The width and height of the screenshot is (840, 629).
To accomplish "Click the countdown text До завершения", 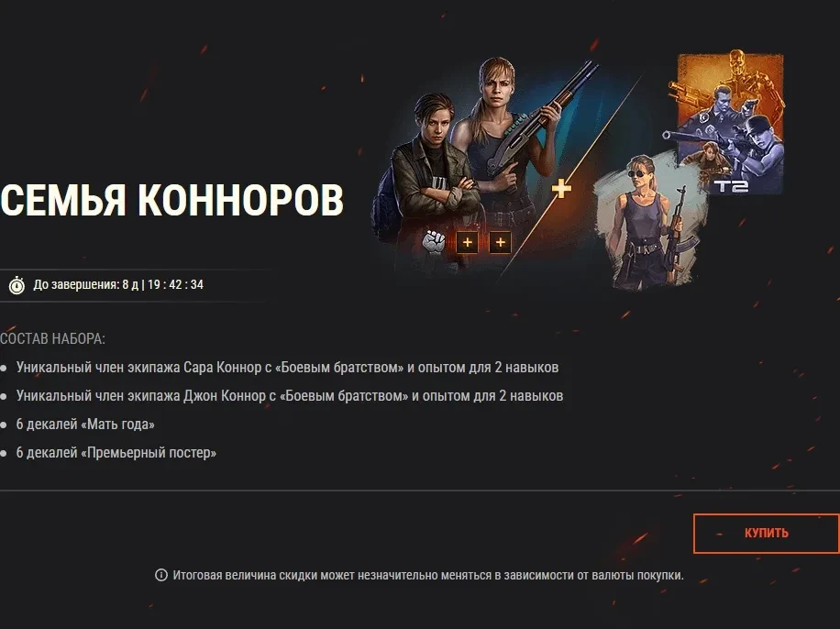I will tap(118, 284).
